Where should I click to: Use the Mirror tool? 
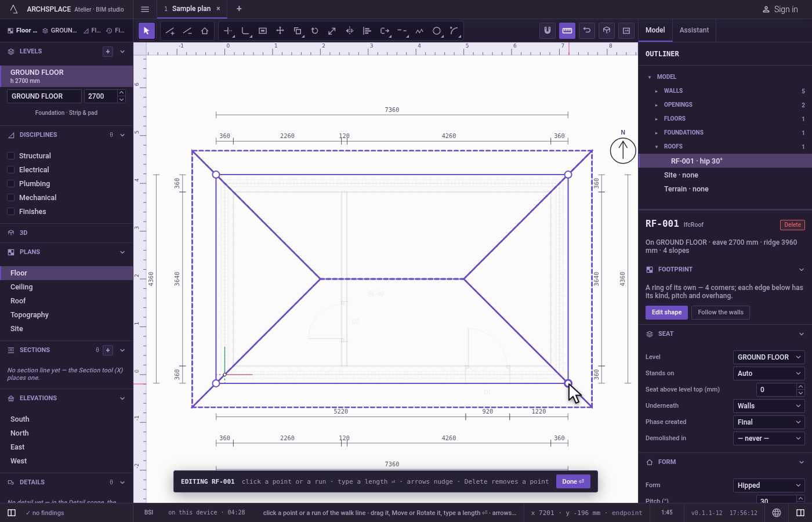click(x=350, y=31)
